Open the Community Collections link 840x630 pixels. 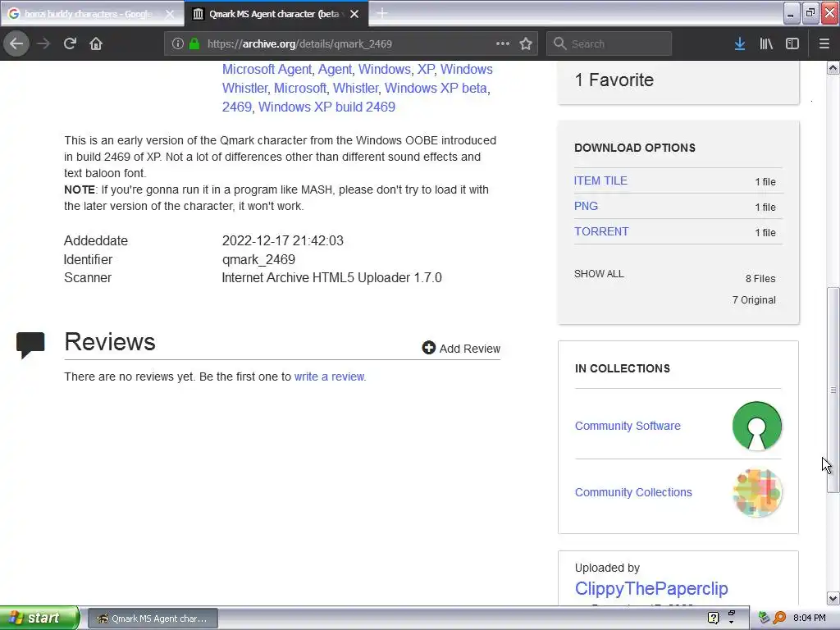pos(633,492)
